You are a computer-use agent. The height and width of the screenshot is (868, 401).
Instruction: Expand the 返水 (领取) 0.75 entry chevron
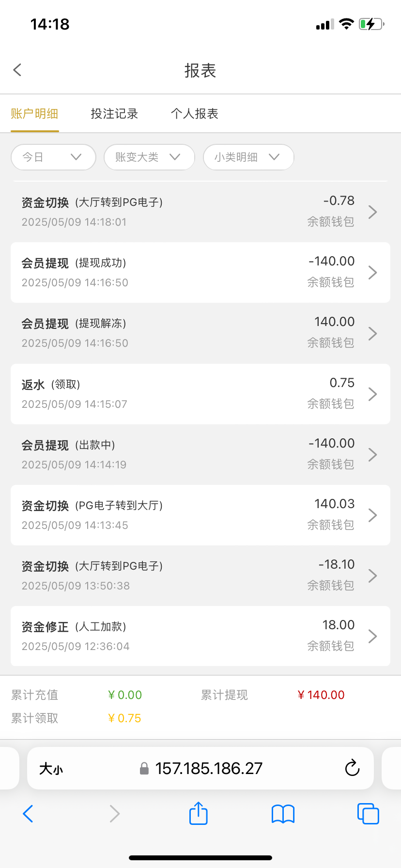click(372, 394)
